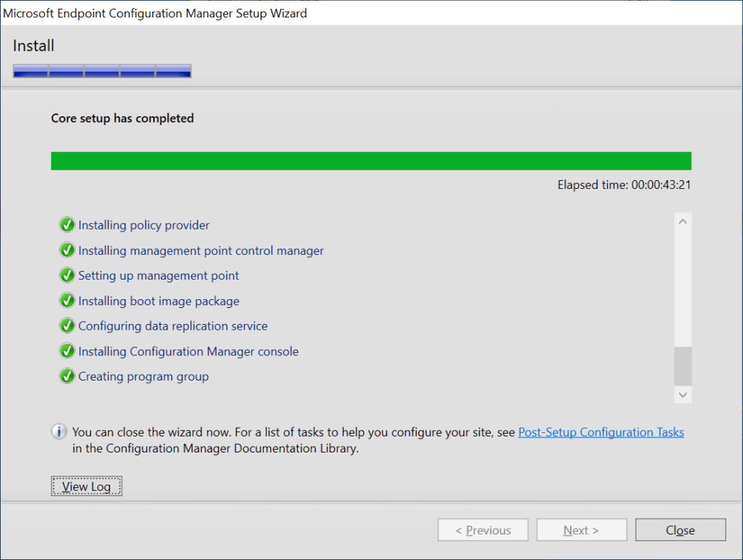Click the greyed-out Previous button
743x560 pixels.
[x=482, y=530]
